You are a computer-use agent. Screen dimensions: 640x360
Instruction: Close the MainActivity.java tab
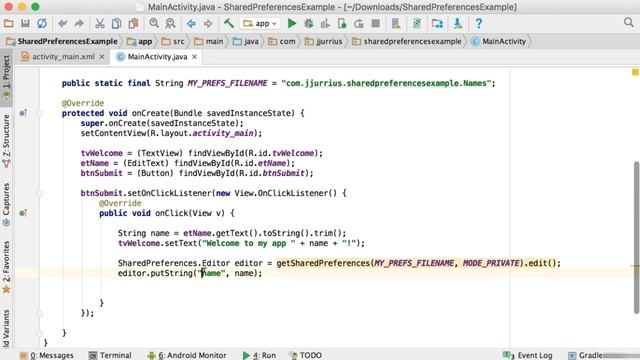pyautogui.click(x=195, y=57)
